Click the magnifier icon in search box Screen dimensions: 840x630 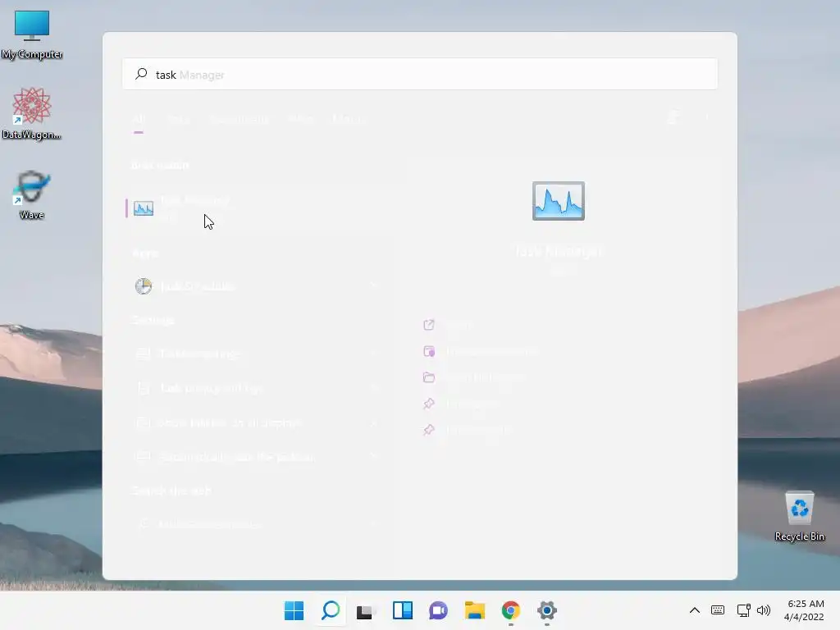click(x=141, y=74)
